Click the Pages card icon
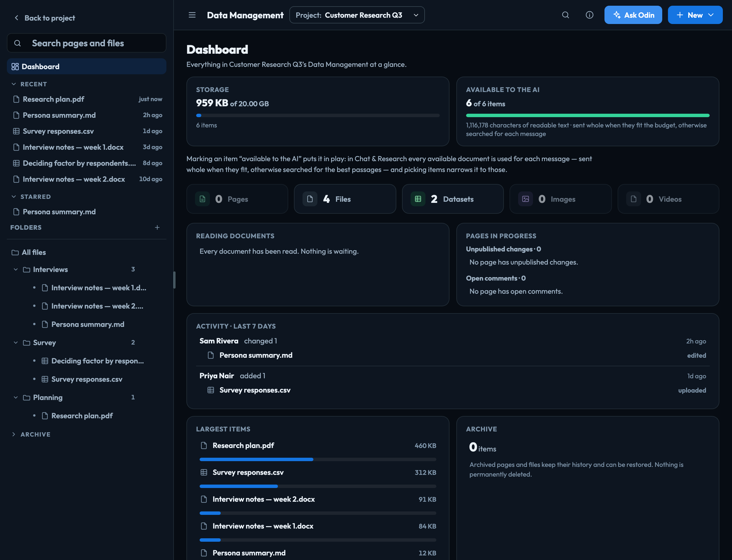This screenshot has height=560, width=732. (x=202, y=199)
